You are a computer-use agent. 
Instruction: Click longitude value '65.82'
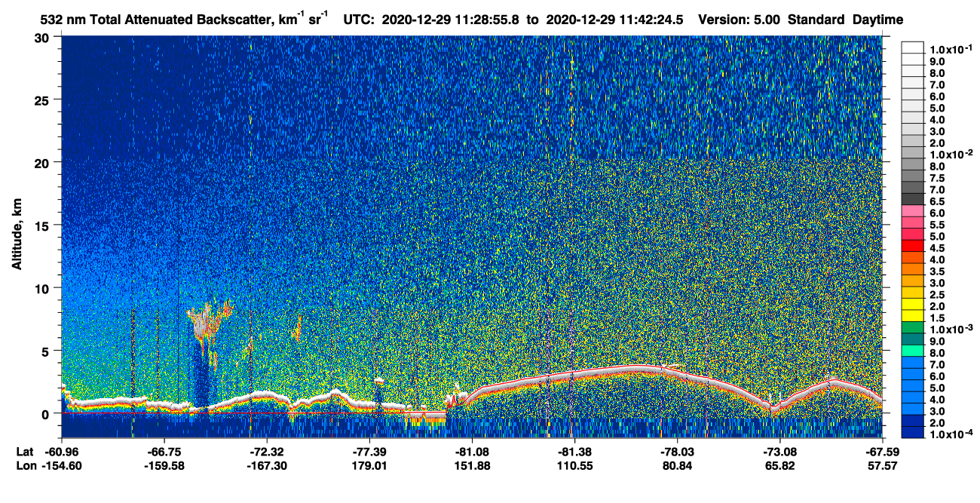pyautogui.click(x=779, y=466)
